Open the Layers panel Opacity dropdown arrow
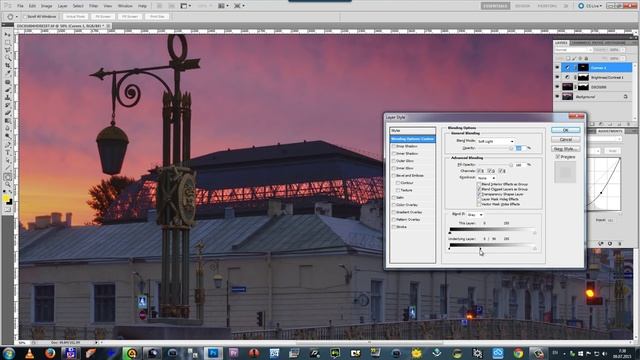640x360 pixels. [622, 50]
